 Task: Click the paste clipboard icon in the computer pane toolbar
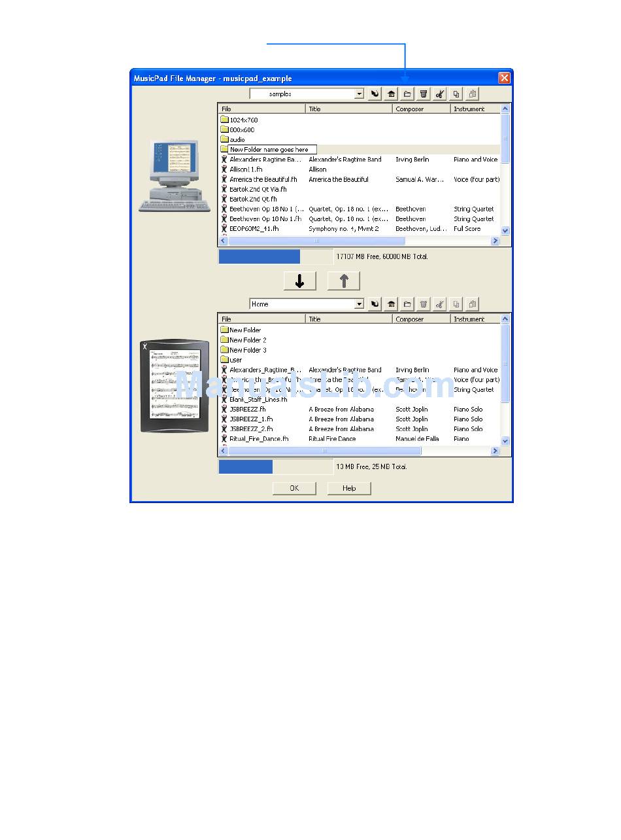(x=473, y=94)
